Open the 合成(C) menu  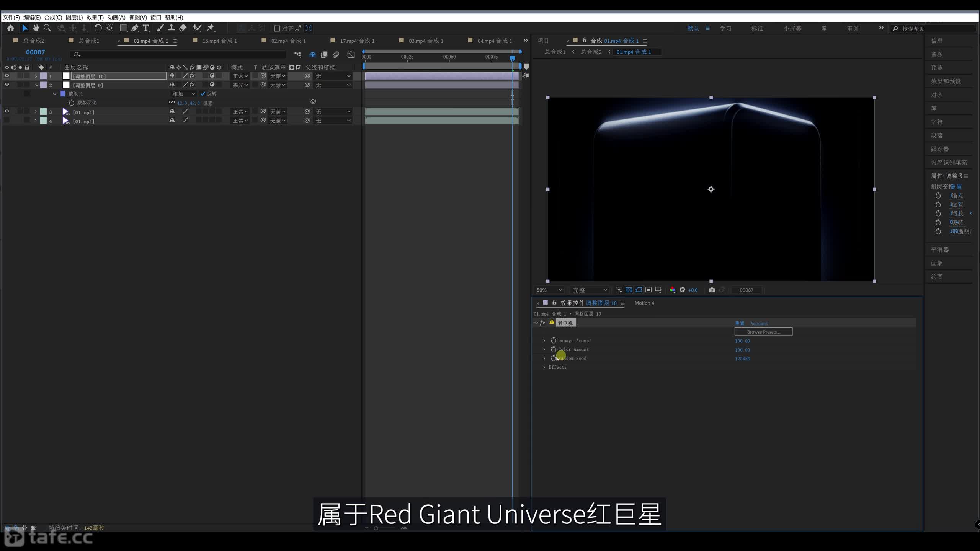click(53, 17)
